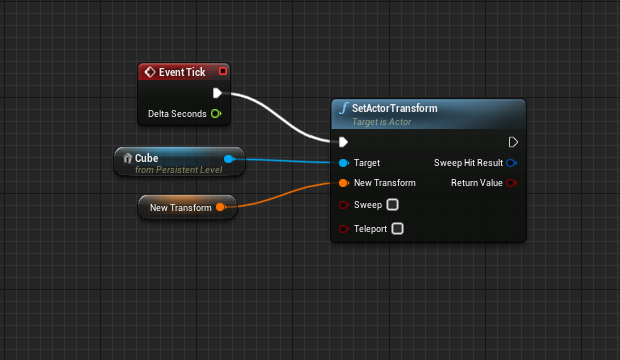Click the Sweep red input pin

click(x=344, y=205)
